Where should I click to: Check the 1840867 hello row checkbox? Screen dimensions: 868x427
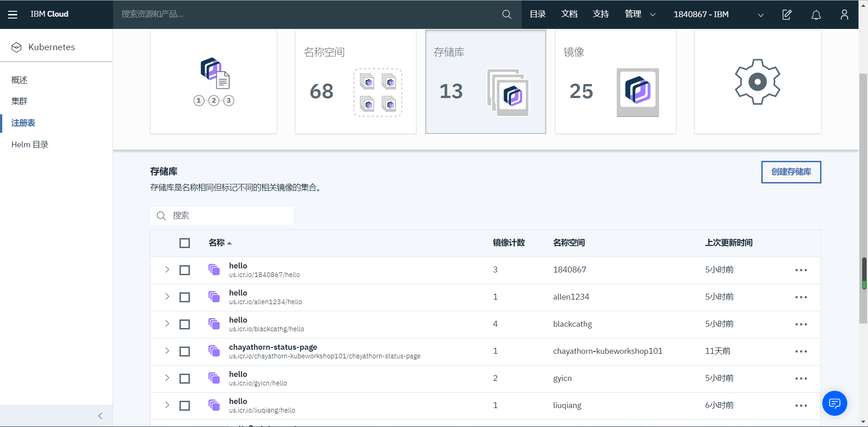point(184,270)
